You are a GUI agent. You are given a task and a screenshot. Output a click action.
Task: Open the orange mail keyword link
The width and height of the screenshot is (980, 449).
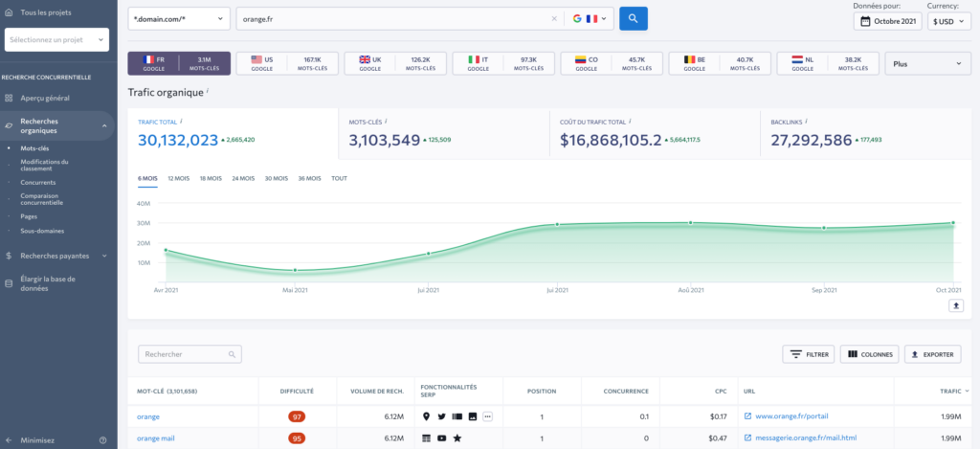tap(156, 438)
